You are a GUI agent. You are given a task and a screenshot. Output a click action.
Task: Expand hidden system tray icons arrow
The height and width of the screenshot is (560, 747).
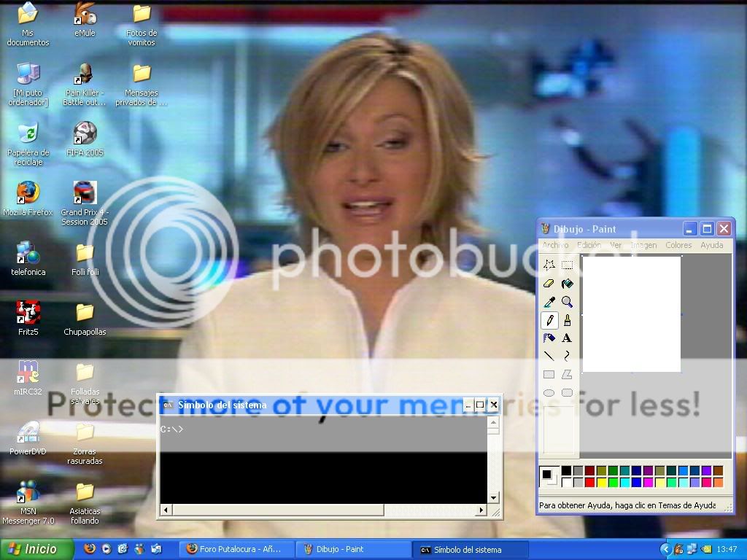click(665, 549)
